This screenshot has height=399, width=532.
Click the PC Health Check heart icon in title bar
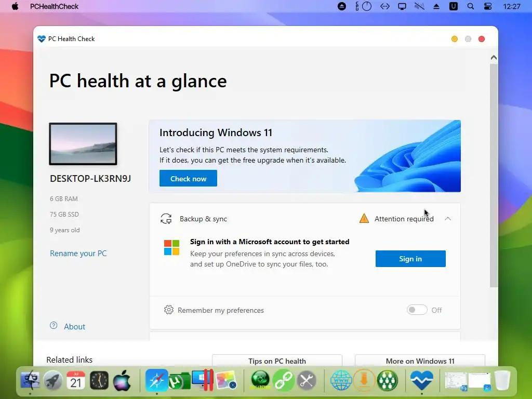pos(42,38)
